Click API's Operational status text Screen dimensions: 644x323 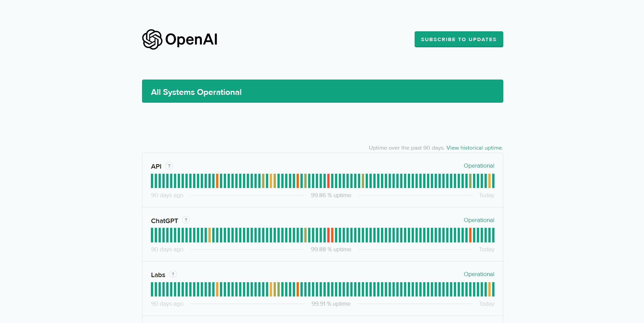click(479, 166)
